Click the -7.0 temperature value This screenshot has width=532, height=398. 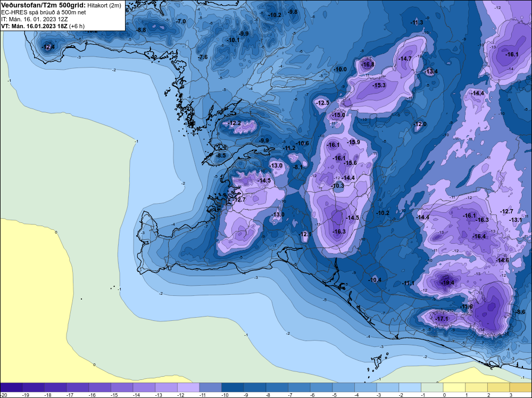[181, 21]
